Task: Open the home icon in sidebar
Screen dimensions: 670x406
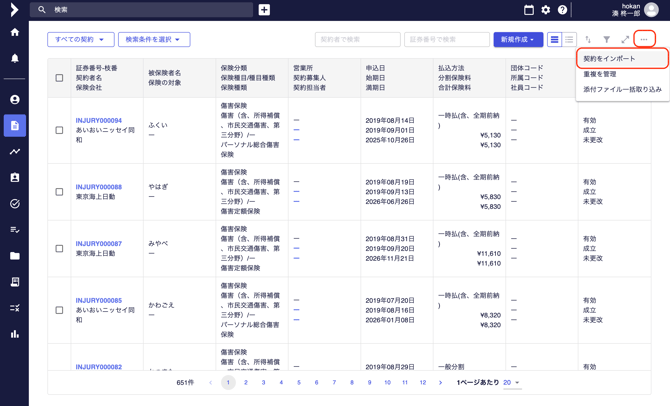Action: pyautogui.click(x=14, y=32)
